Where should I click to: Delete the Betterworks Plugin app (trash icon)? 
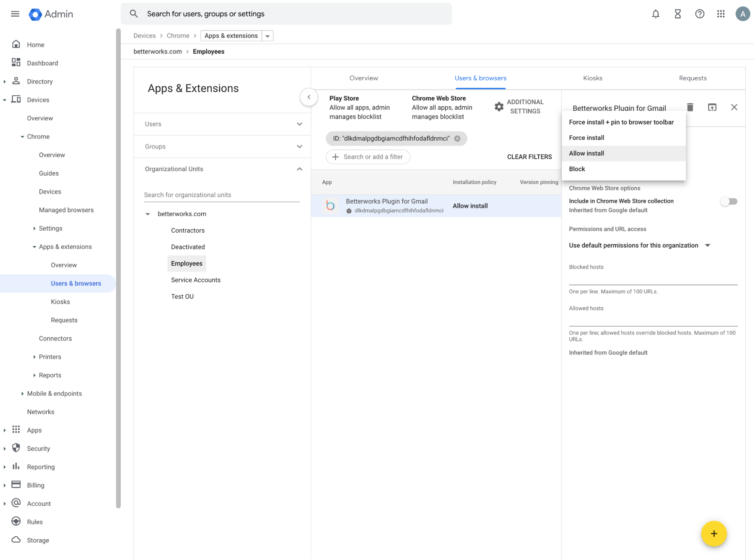(690, 107)
